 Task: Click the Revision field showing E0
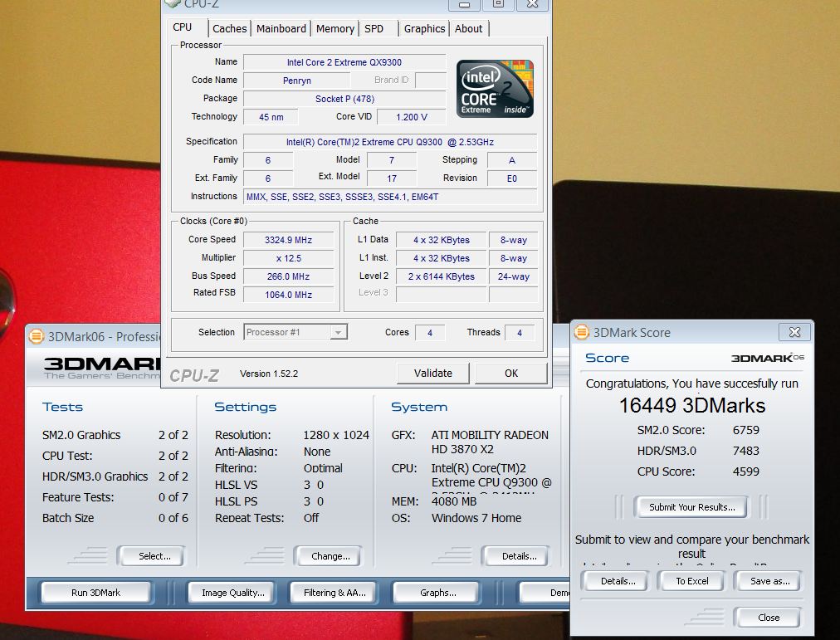coord(511,178)
